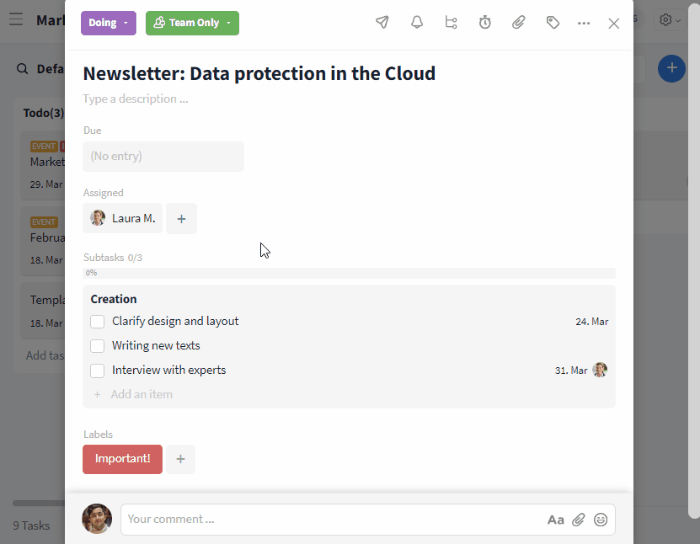
Task: Add a new label with plus button
Action: point(181,459)
